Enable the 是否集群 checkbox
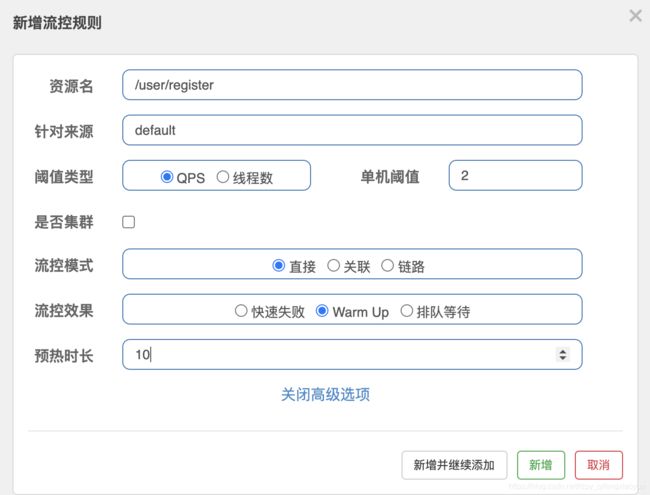This screenshot has width=650, height=495. pyautogui.click(x=129, y=222)
